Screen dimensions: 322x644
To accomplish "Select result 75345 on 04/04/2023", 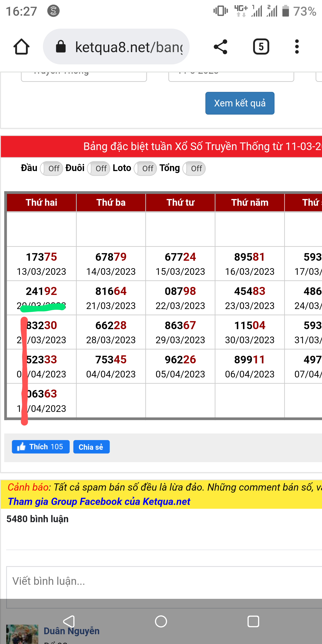I will click(111, 360).
